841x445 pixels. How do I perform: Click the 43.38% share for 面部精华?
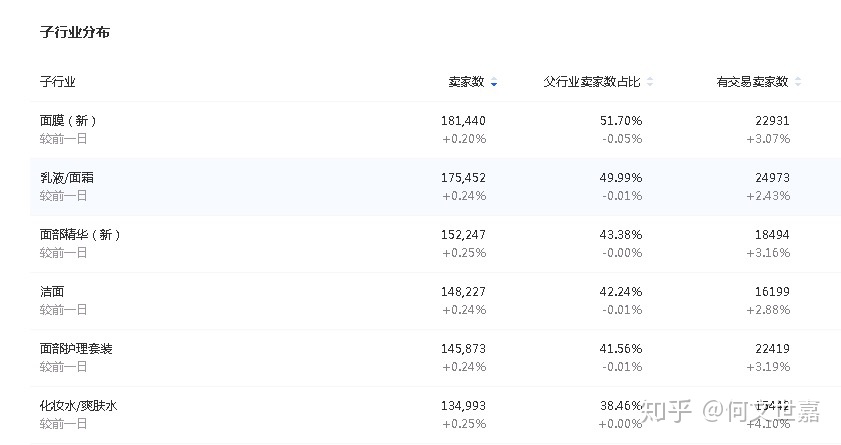pos(621,235)
